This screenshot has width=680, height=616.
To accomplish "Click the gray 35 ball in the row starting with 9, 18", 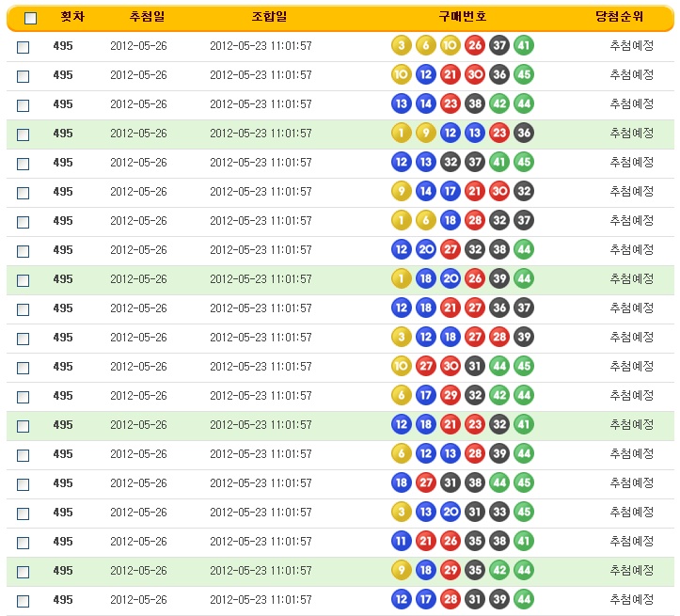I will (x=475, y=571).
